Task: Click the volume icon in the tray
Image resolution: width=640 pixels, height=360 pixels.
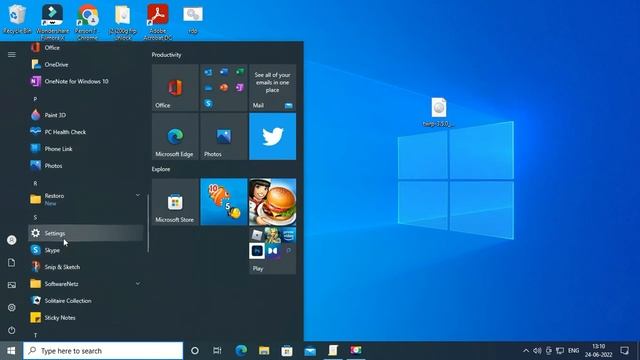Action: tap(537, 351)
